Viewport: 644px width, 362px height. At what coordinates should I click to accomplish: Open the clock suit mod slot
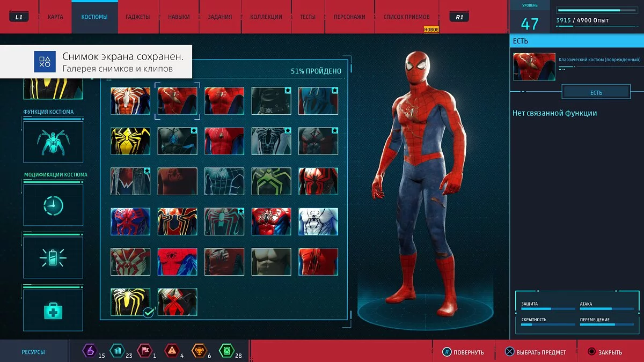pyautogui.click(x=53, y=205)
